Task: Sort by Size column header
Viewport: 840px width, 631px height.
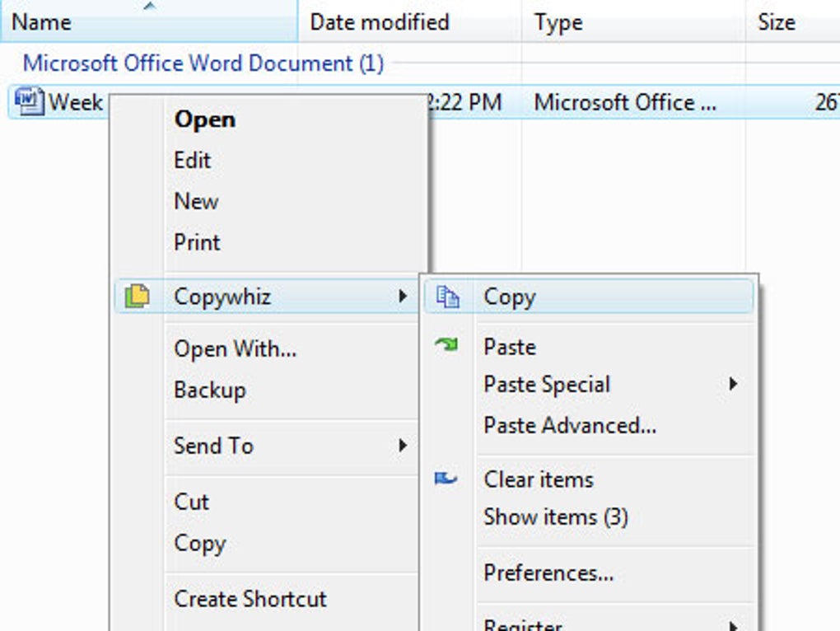Action: click(793, 22)
